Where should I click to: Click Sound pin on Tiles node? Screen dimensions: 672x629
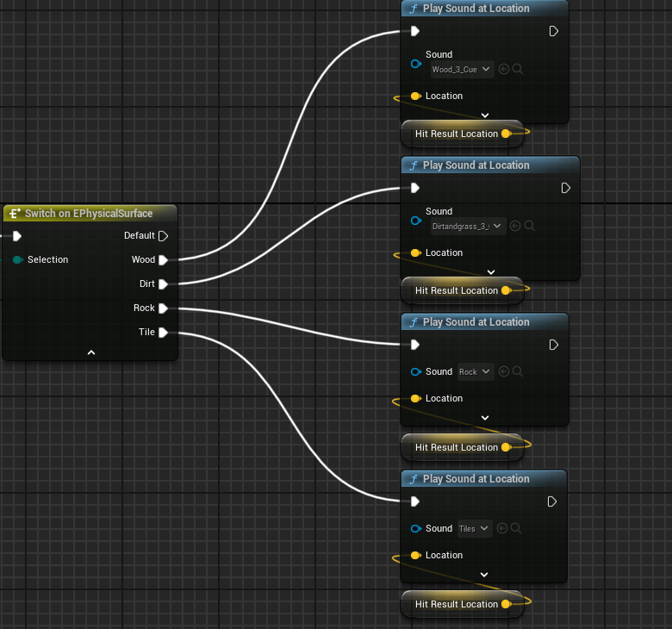coord(416,529)
